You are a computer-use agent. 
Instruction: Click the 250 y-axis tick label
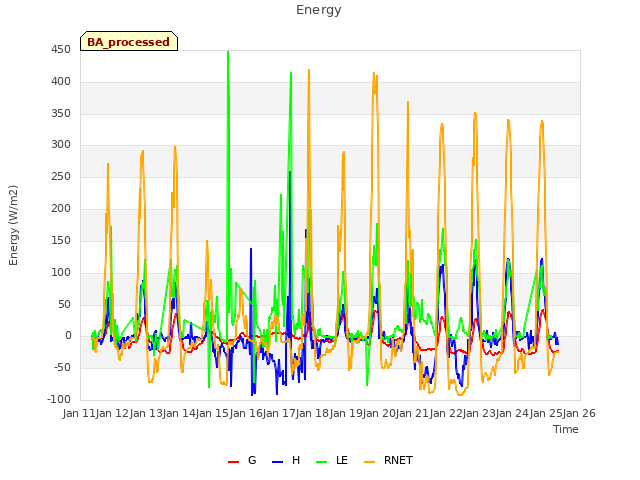(x=61, y=177)
